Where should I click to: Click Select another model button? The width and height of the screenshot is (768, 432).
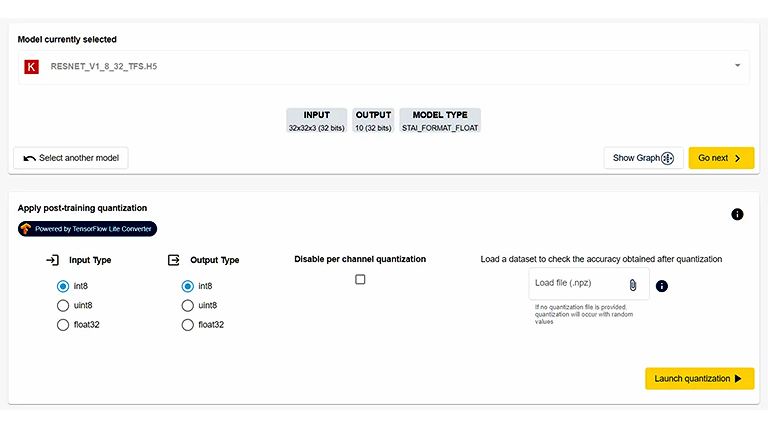click(x=71, y=158)
